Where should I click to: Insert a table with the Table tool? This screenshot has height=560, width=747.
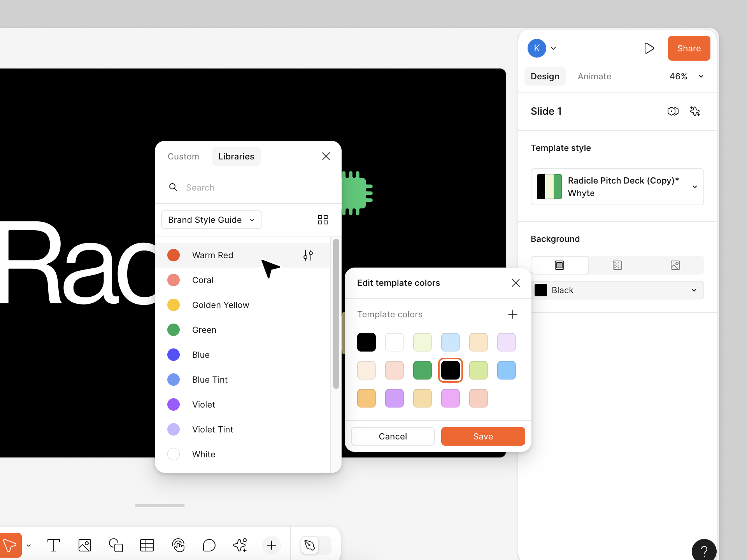point(147,545)
